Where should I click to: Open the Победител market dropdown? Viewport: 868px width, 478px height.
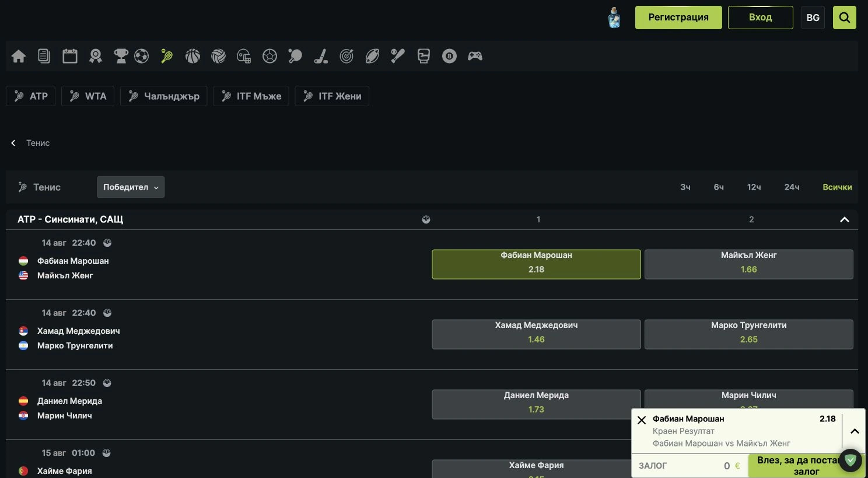(131, 187)
